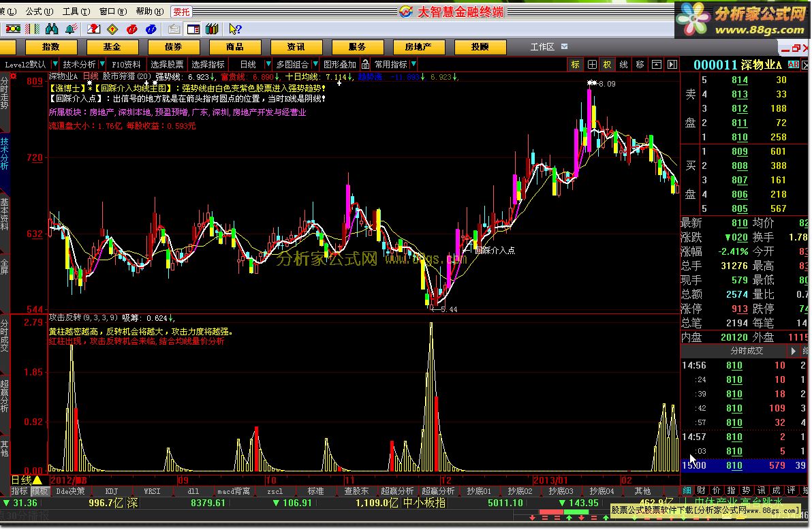Open the 基本资料 vertical sidebar tab
Screen dimensions: 812x530
pos(4,214)
